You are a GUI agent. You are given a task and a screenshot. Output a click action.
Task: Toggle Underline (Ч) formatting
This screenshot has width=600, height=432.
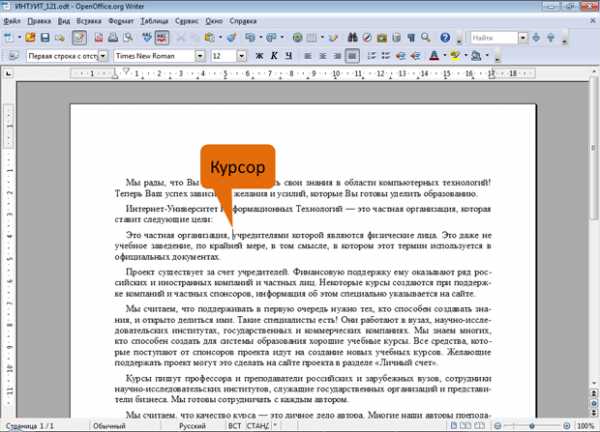pyautogui.click(x=289, y=56)
